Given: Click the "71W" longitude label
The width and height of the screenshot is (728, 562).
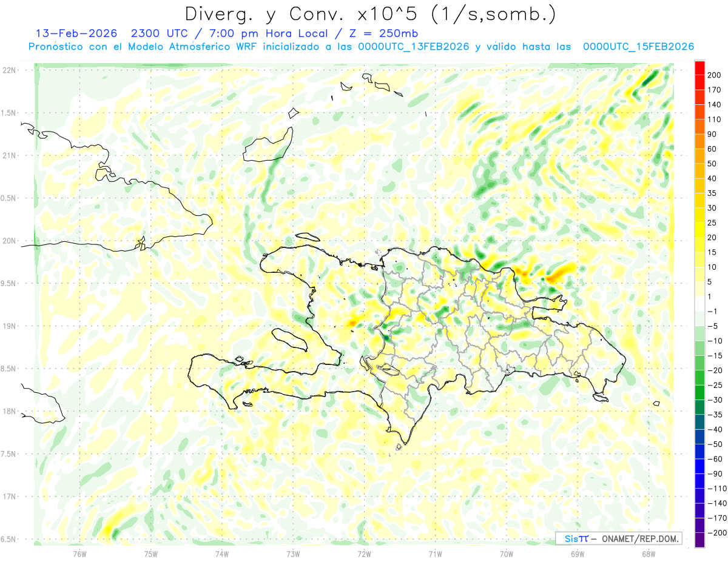Looking at the screenshot, I should (x=435, y=553).
